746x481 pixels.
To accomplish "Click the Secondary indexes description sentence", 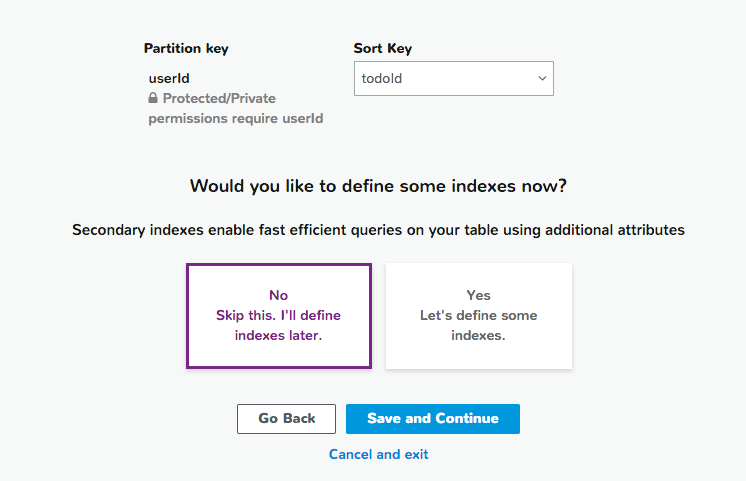I will [x=378, y=230].
